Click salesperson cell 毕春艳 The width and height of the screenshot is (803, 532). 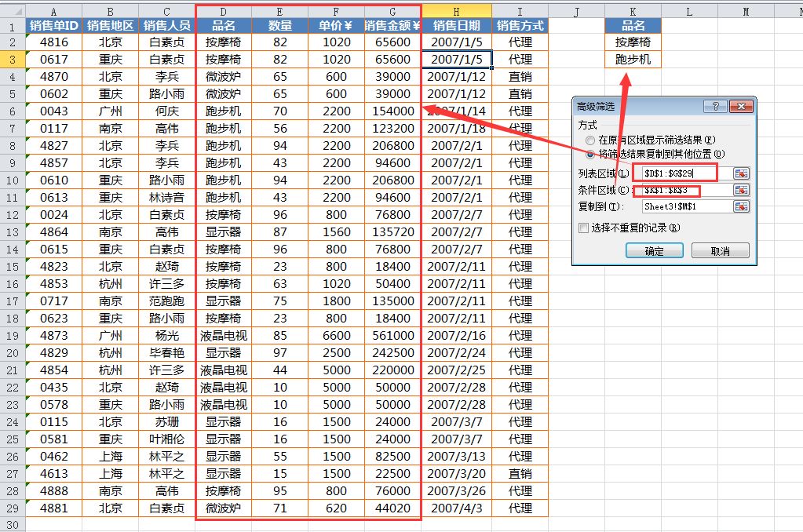[167, 353]
